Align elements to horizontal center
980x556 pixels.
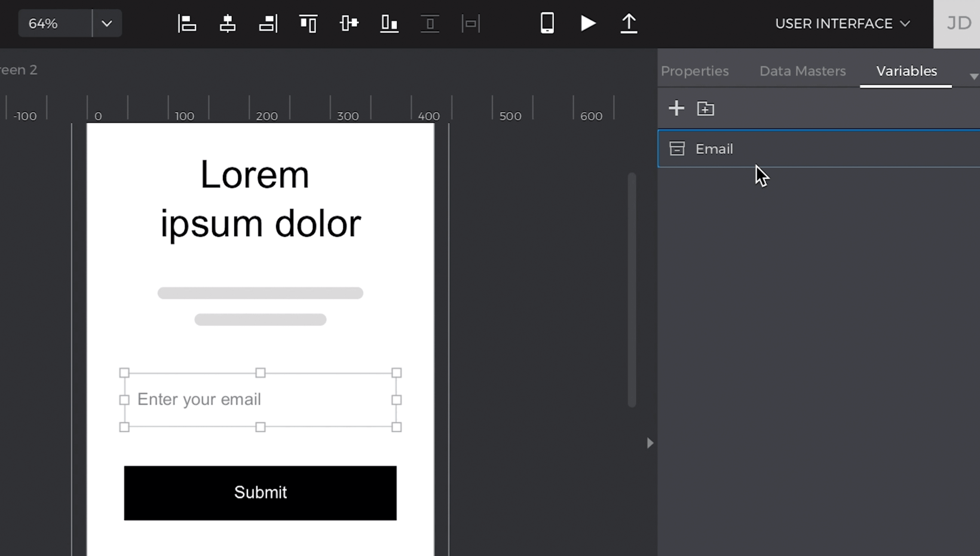point(228,23)
